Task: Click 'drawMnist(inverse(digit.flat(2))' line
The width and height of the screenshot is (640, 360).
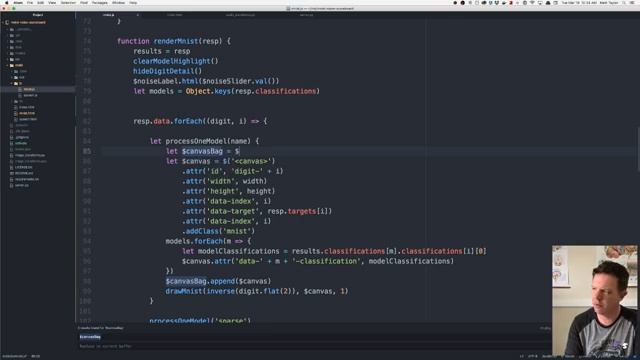Action: 257,291
